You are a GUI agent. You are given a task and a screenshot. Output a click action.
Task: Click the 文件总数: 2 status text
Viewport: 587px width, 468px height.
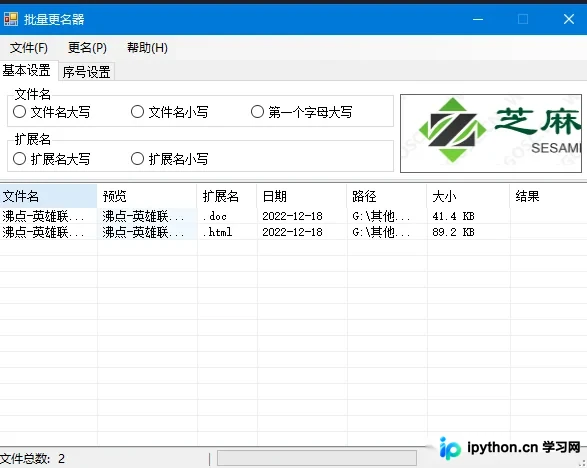pos(33,459)
